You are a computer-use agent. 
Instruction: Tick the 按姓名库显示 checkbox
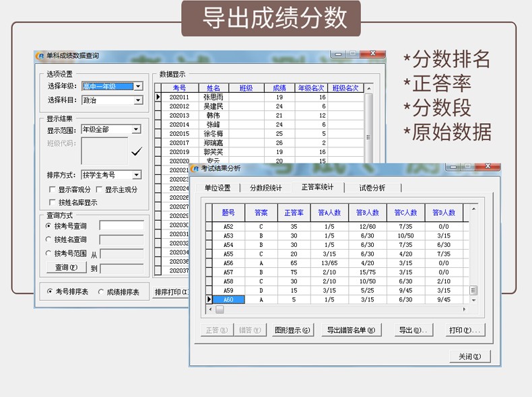(x=53, y=202)
